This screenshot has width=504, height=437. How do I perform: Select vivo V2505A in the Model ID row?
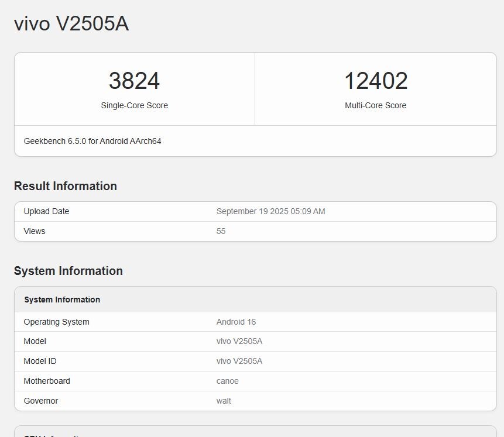[x=239, y=361]
